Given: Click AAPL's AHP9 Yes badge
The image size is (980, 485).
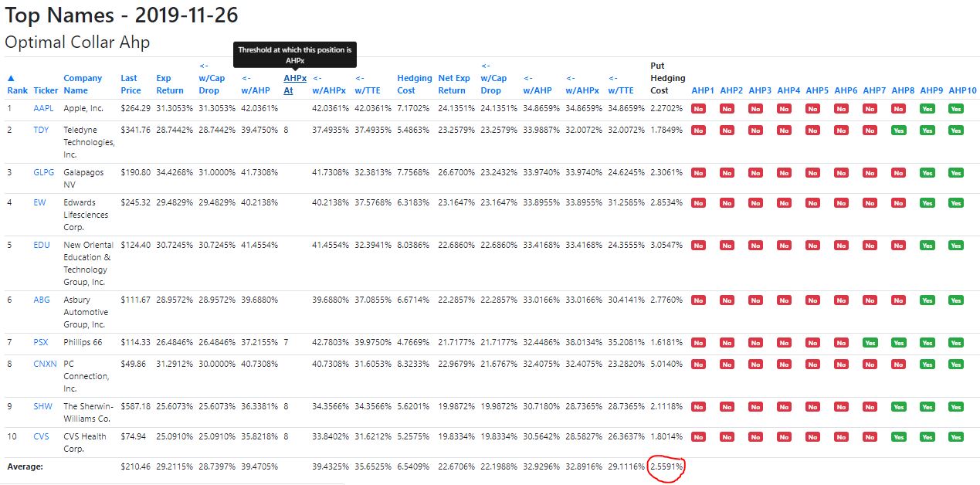Looking at the screenshot, I should pos(927,109).
